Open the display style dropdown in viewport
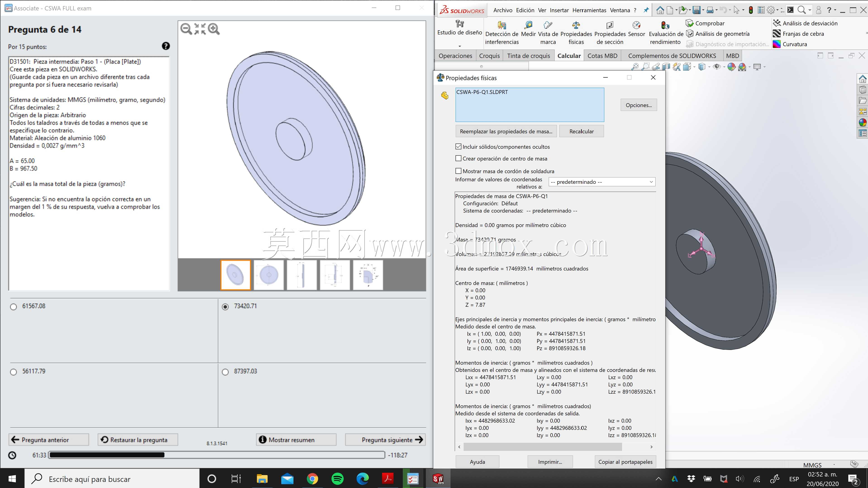868x488 pixels. 709,67
